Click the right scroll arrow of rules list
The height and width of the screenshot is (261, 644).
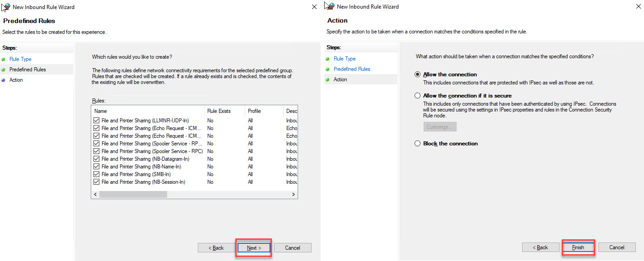[293, 194]
